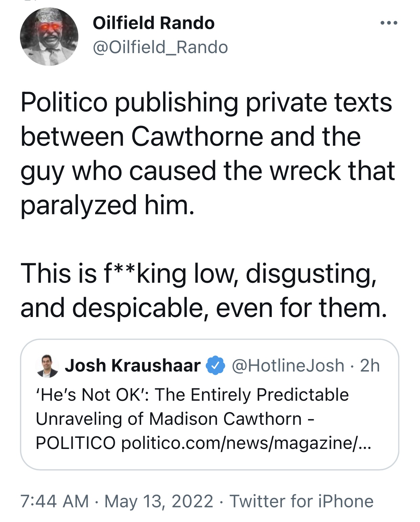
Task: Open Josh Kraushaar's name in quoted tweet
Action: [x=133, y=366]
